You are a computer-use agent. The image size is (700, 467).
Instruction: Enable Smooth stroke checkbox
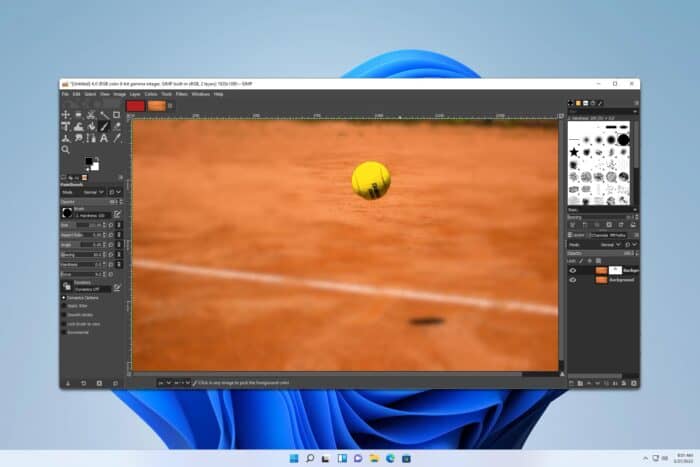coord(63,315)
